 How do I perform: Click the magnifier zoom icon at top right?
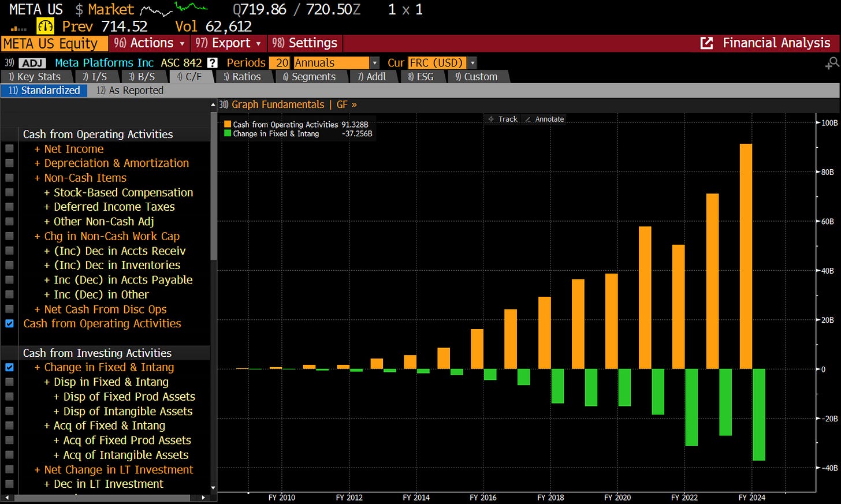[832, 63]
